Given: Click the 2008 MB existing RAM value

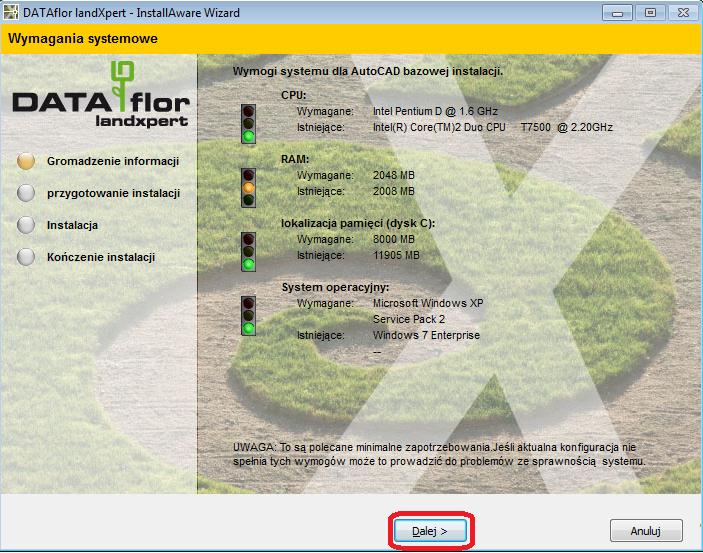Looking at the screenshot, I should [x=394, y=192].
